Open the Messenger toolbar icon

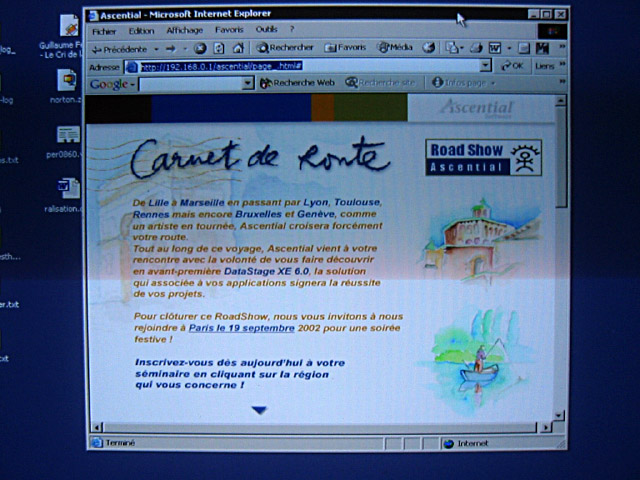pos(542,49)
